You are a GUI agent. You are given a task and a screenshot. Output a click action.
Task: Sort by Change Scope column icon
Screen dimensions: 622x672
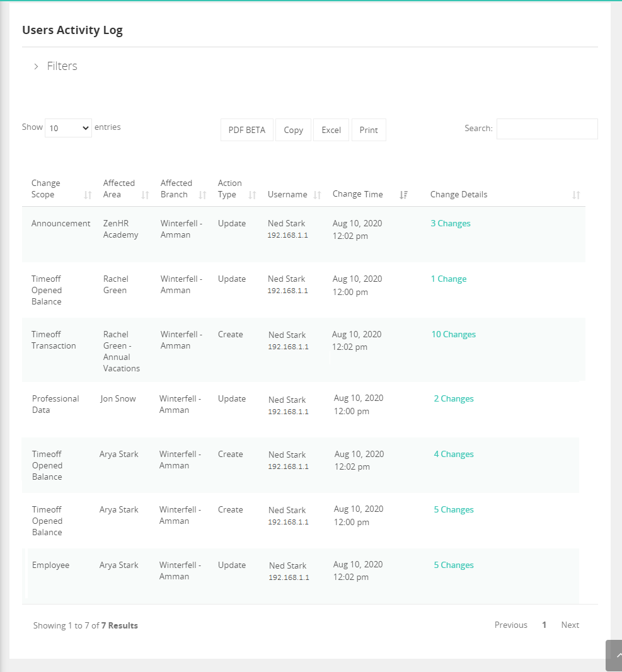tap(88, 195)
